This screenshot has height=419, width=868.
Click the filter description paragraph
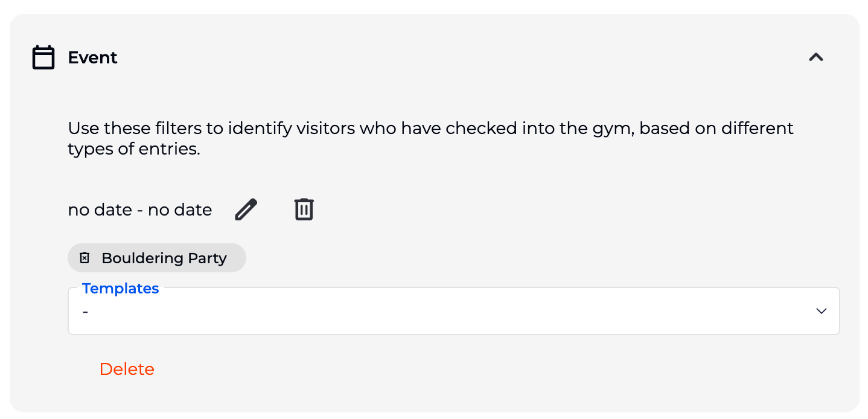pos(430,138)
